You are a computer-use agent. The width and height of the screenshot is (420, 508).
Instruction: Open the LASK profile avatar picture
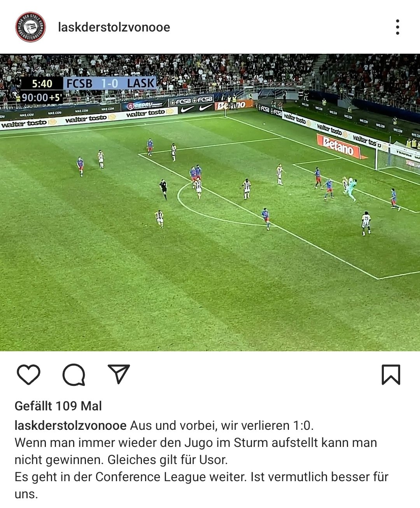click(x=30, y=27)
